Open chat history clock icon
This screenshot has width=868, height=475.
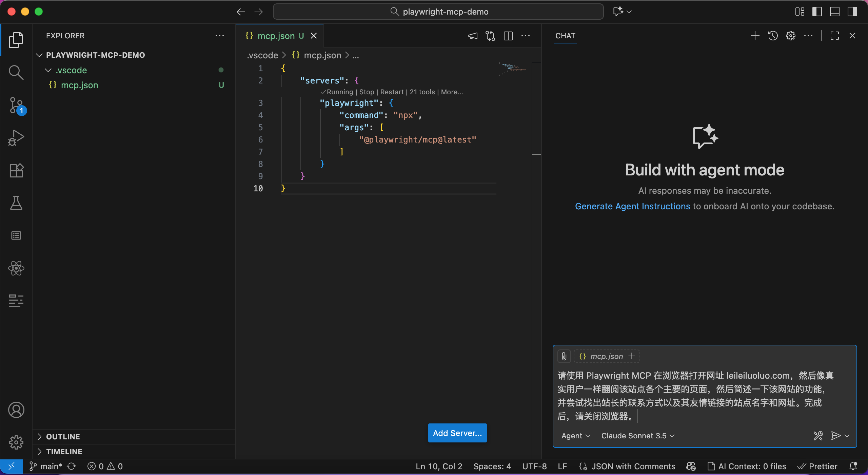click(x=773, y=36)
